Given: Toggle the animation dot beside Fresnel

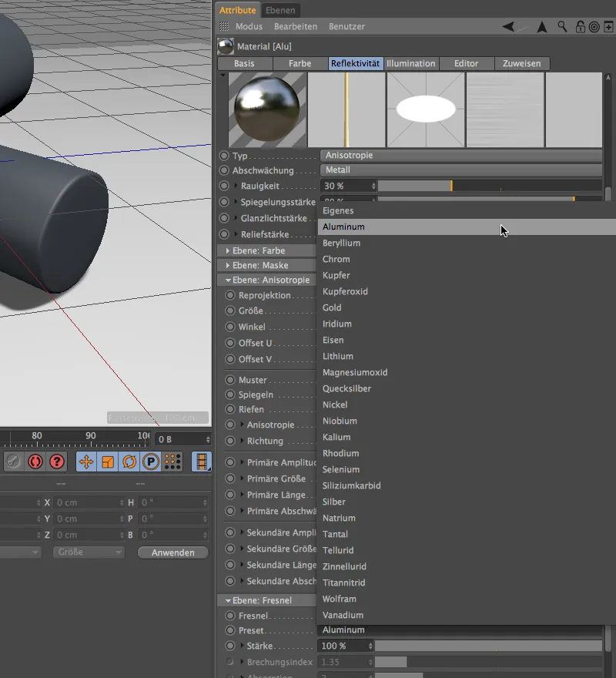Looking at the screenshot, I should pos(230,616).
